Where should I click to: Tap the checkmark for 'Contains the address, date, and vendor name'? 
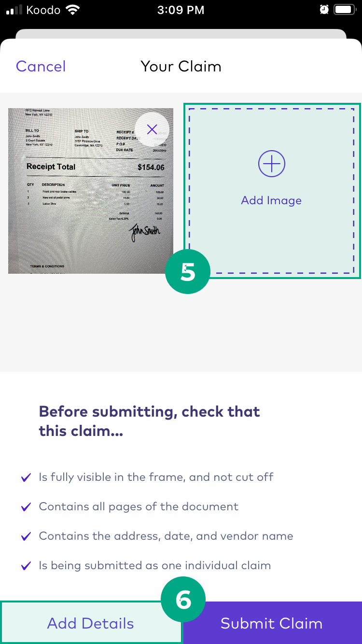pos(26,536)
